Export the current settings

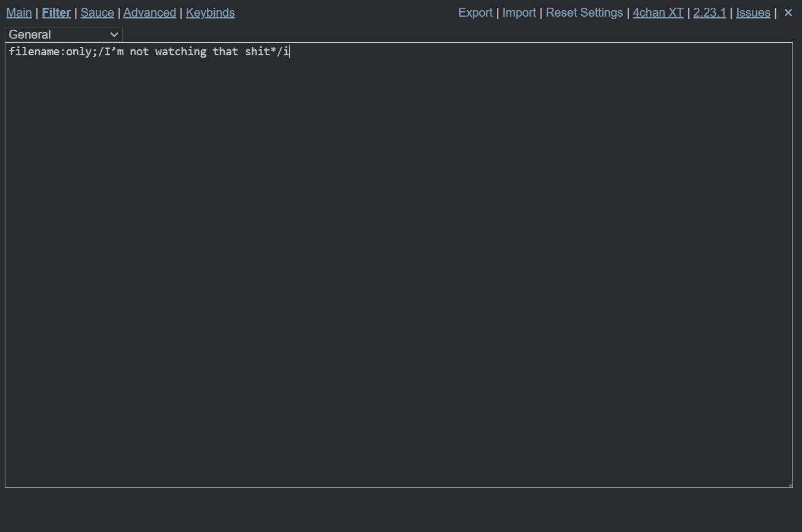coord(475,12)
